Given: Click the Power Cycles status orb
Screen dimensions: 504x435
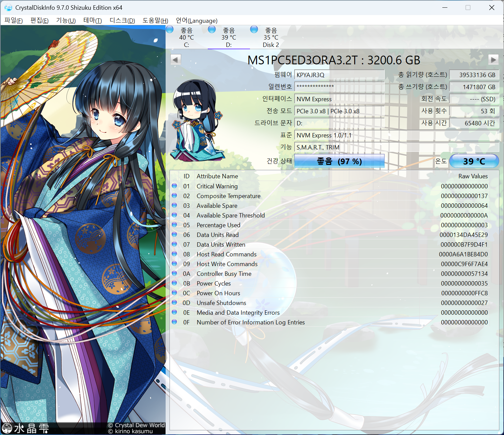Looking at the screenshot, I should 174,283.
